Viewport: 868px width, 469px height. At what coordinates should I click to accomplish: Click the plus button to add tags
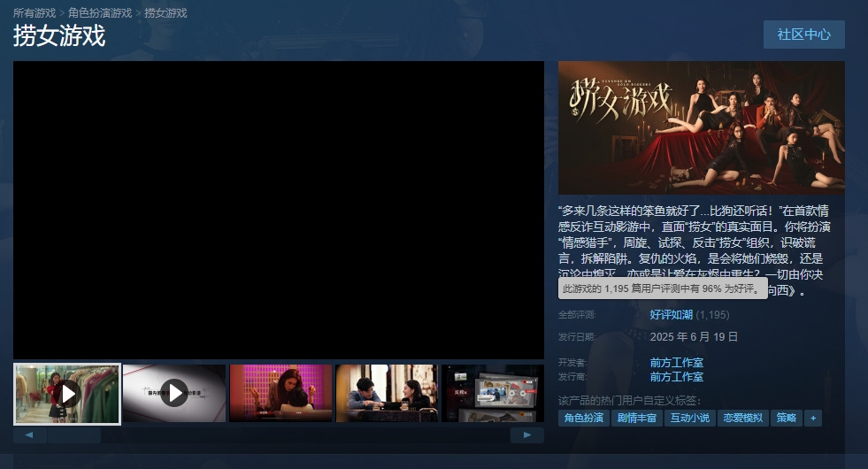pyautogui.click(x=813, y=418)
